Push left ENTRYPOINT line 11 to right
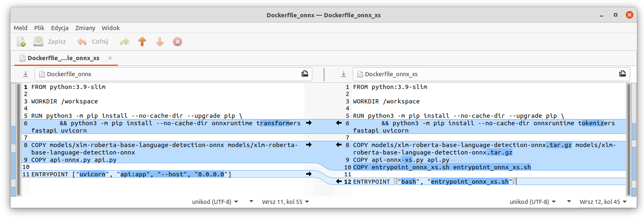644x220 pixels. (x=309, y=174)
